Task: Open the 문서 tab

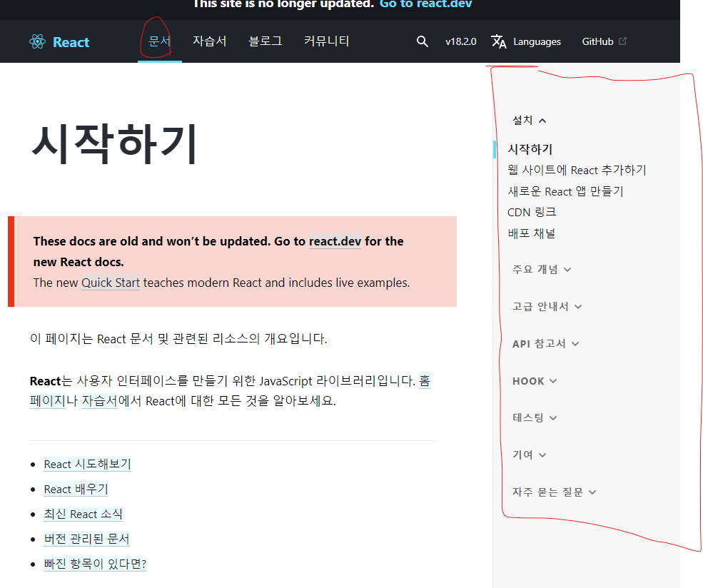Action: point(159,41)
